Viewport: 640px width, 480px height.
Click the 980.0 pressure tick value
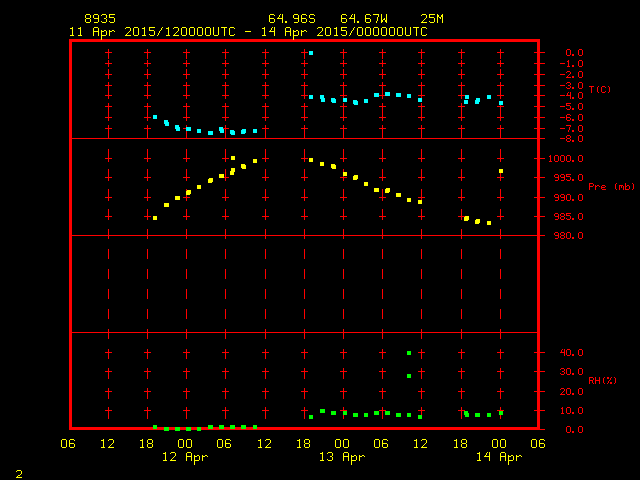coord(569,236)
